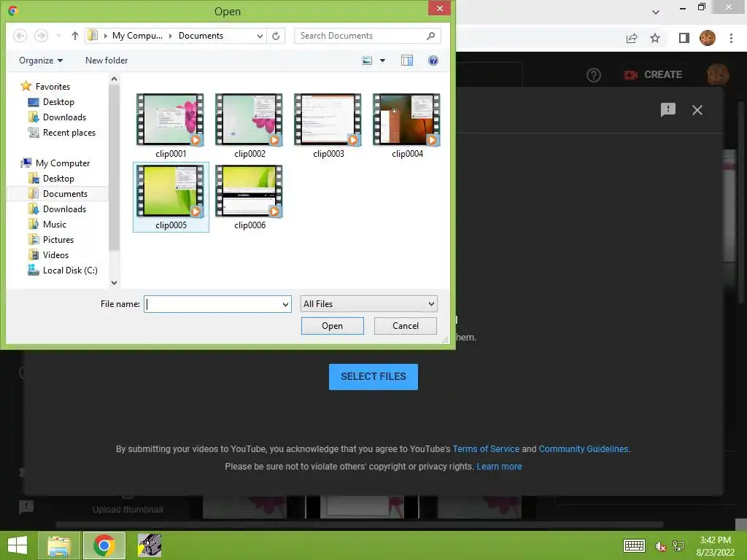
Task: Click the My Computer breadcrumb
Action: [137, 36]
